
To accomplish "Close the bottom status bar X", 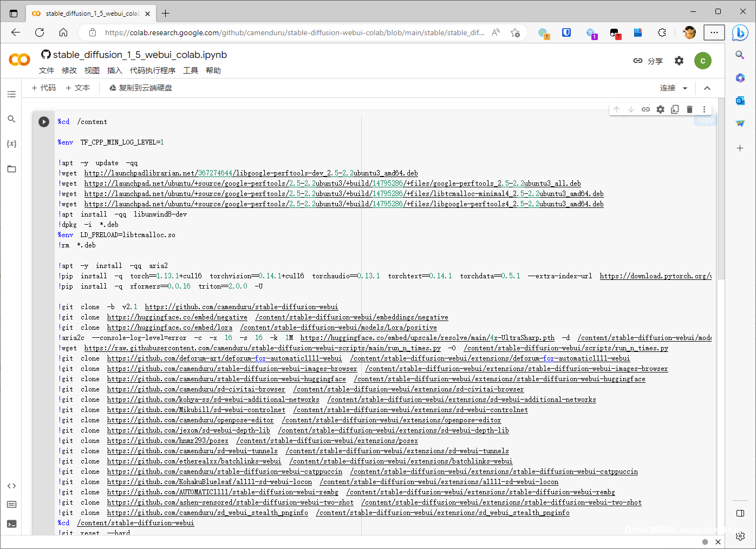I will point(718,542).
